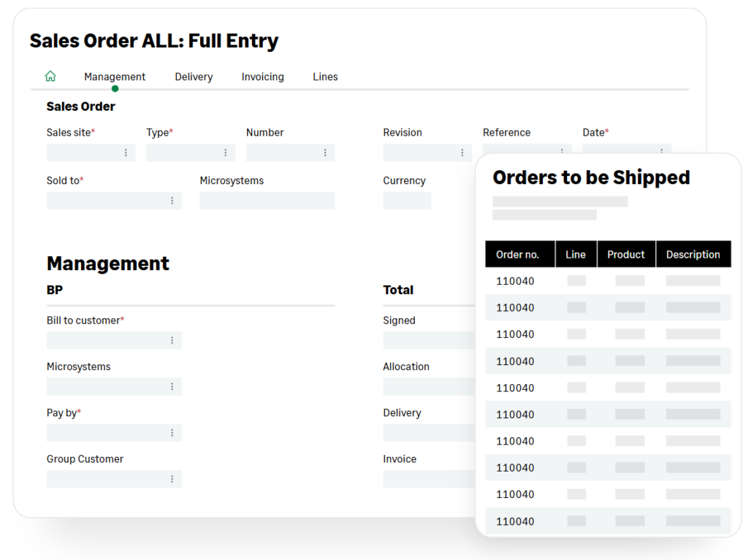Sort by Product column header
748x560 pixels.
626,254
